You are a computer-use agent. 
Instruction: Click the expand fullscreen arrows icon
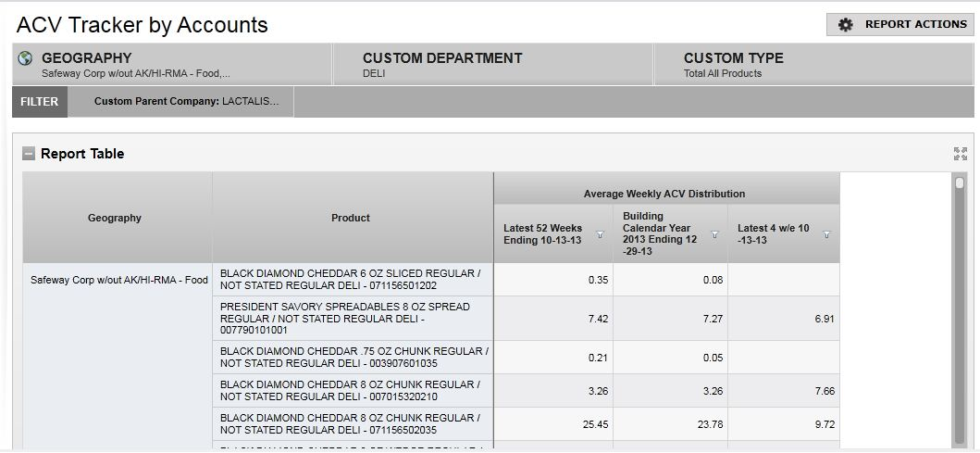pyautogui.click(x=960, y=154)
